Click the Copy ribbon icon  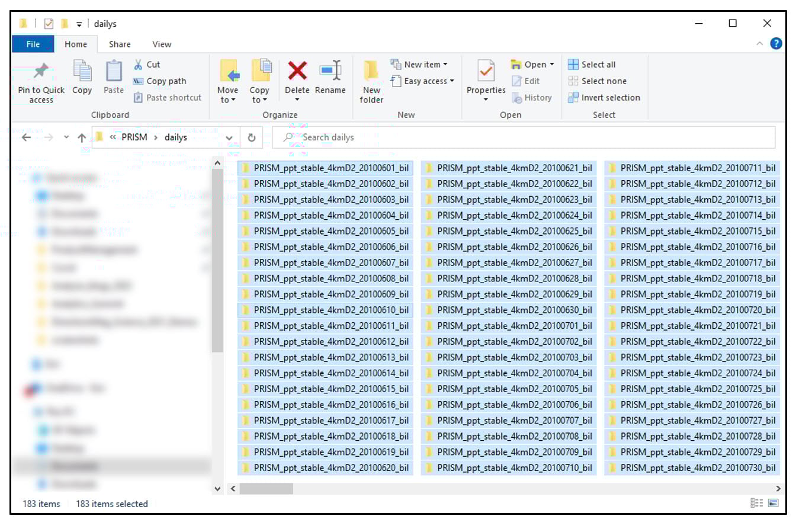pyautogui.click(x=82, y=71)
